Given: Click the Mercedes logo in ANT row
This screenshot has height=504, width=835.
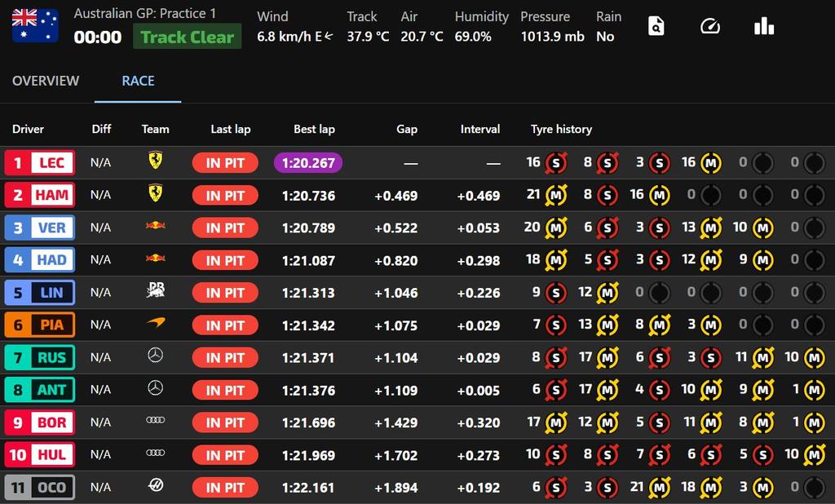Looking at the screenshot, I should click(156, 388).
